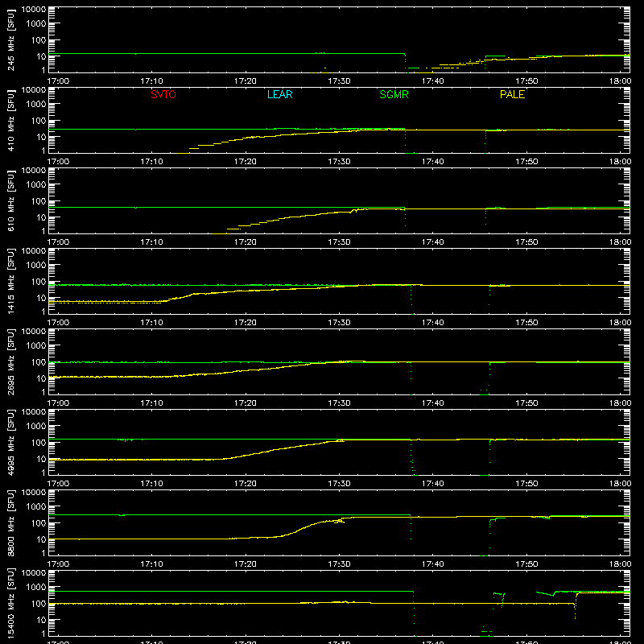This screenshot has width=644, height=644.
Task: Click the '10000' y-tick on the 245 MHz plot
Action: point(34,10)
